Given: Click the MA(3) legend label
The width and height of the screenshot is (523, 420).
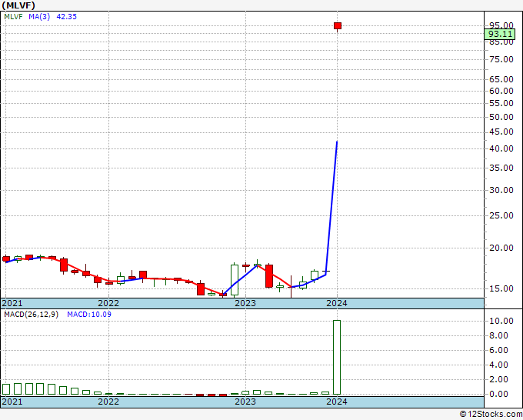Looking at the screenshot, I should point(39,17).
